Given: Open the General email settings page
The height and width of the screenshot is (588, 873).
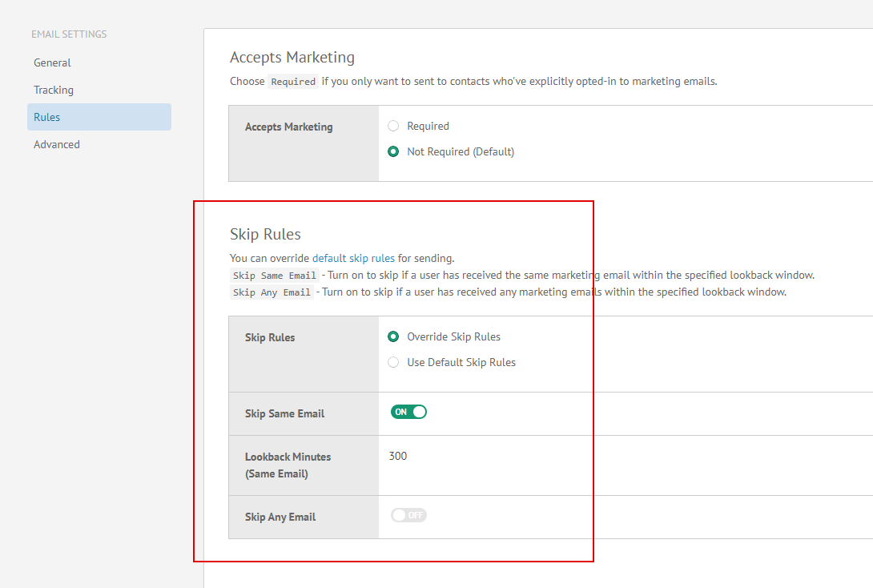Looking at the screenshot, I should click(x=52, y=63).
